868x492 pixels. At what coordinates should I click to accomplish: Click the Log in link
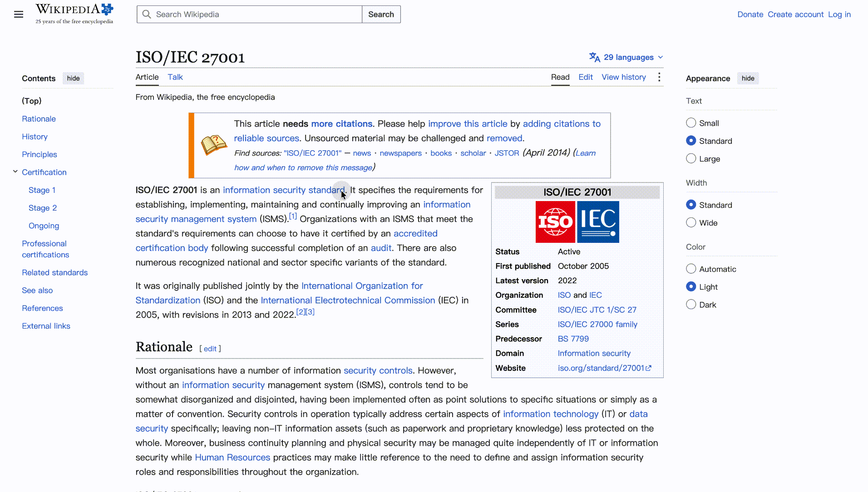[x=839, y=15]
